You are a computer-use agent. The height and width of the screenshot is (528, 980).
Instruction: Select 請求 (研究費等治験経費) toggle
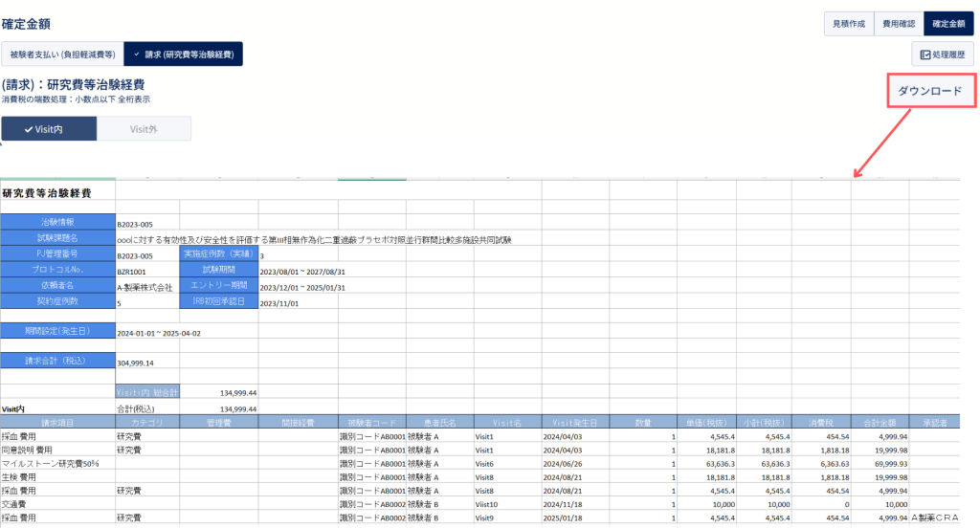click(x=183, y=55)
